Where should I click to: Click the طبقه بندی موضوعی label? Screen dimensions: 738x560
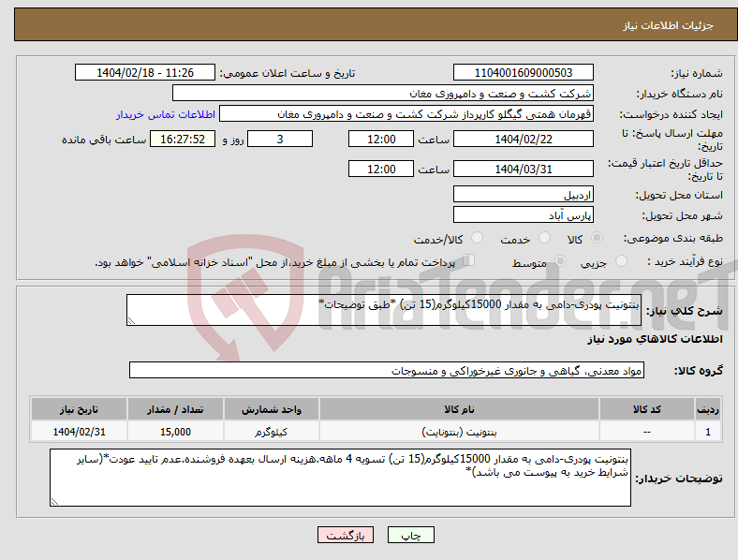pyautogui.click(x=673, y=239)
